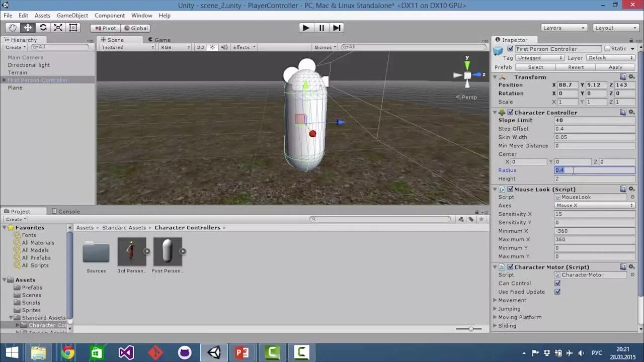Viewport: 644px width, 362px height.
Task: Pause the game playback
Action: (x=321, y=28)
